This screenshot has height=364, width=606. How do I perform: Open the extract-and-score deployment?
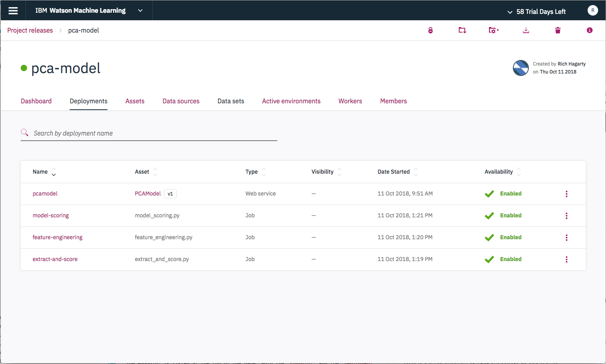(x=55, y=259)
